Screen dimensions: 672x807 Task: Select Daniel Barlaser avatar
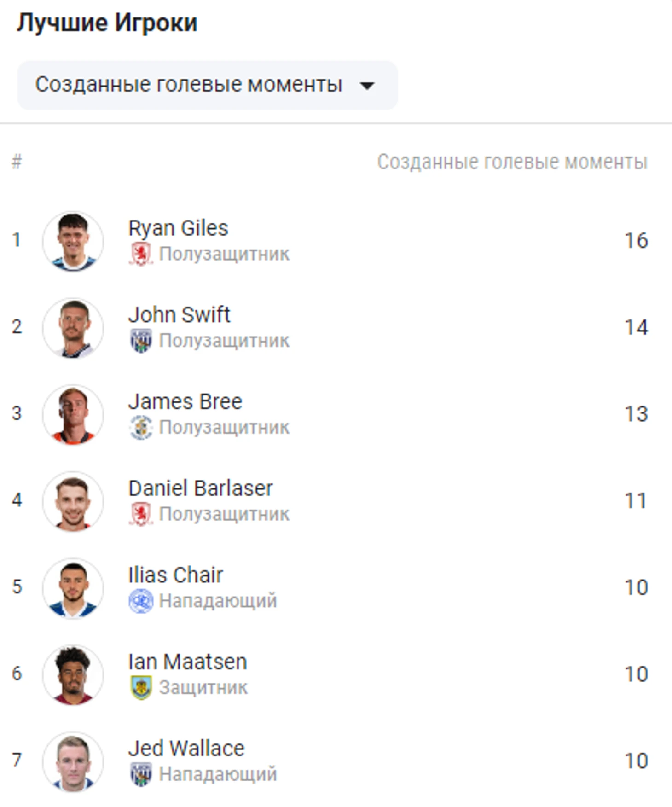point(73,501)
